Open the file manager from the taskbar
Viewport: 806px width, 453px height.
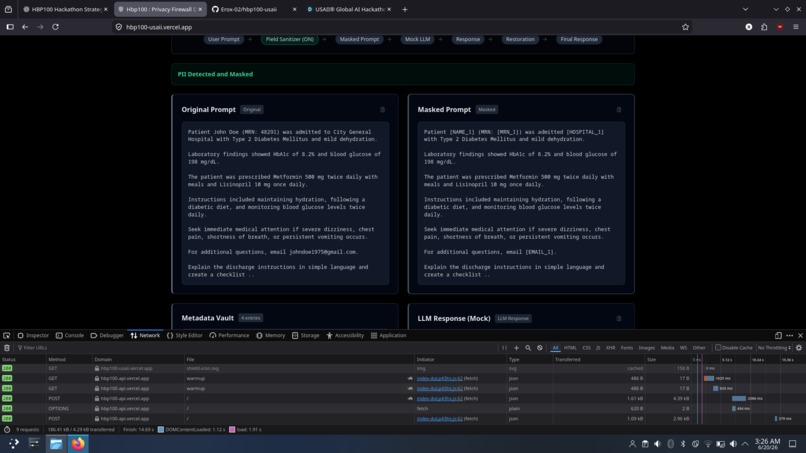[x=56, y=443]
